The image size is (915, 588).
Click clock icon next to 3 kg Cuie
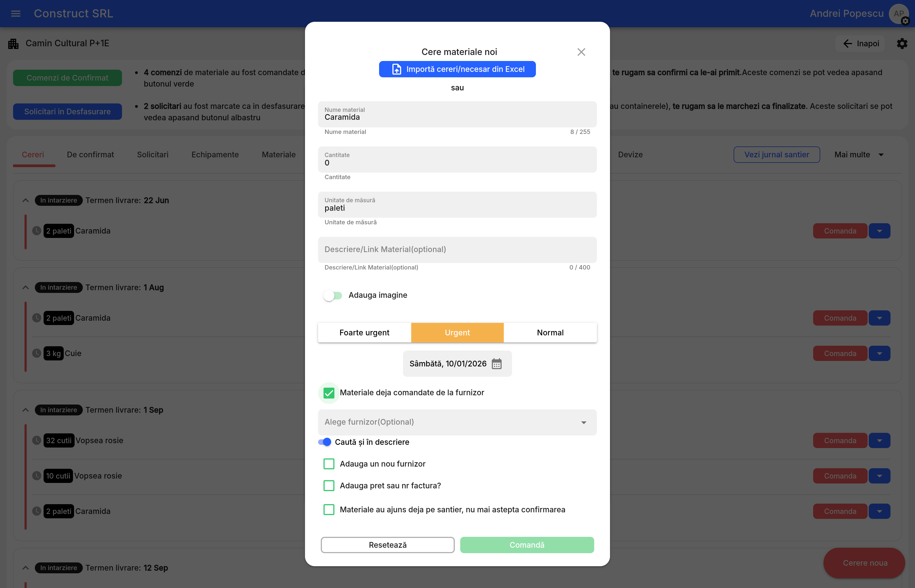(37, 353)
